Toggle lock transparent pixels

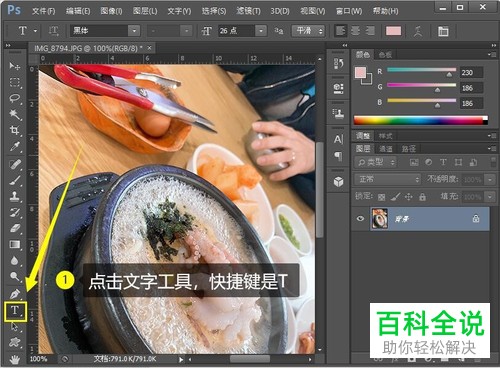pos(382,197)
